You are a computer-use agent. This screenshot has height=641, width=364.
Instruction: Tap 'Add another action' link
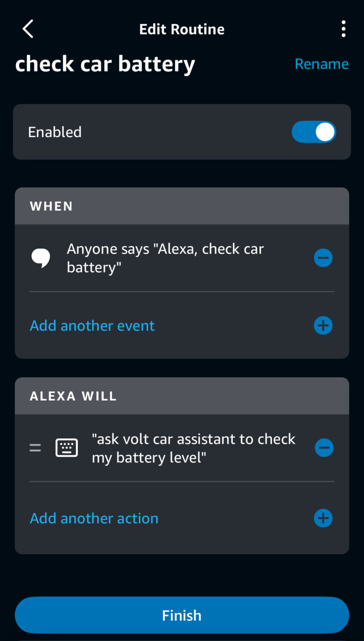coord(94,518)
